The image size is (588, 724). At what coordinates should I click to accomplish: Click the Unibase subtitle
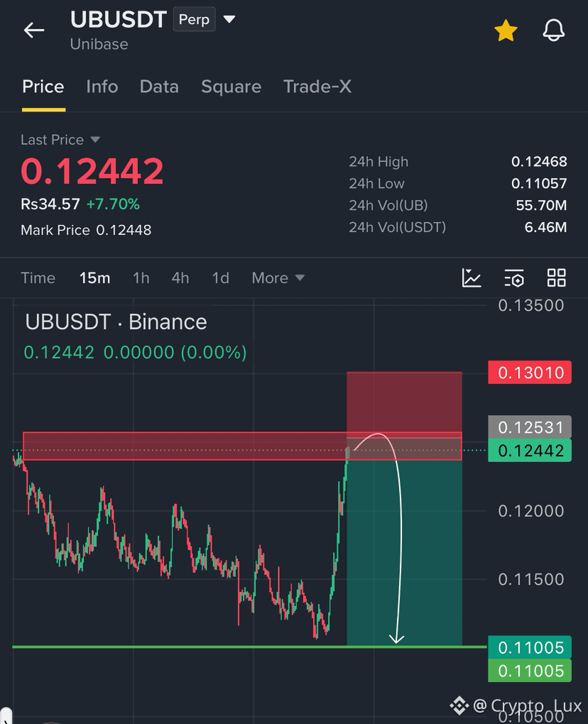pyautogui.click(x=99, y=44)
